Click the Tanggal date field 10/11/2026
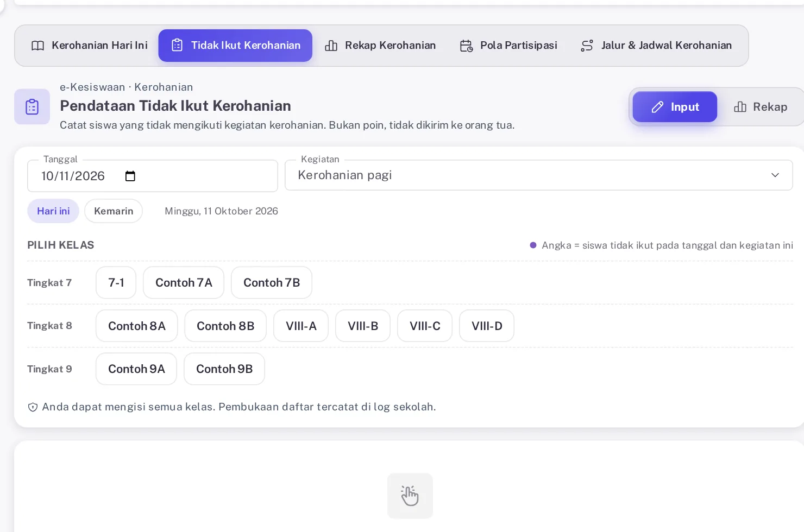Image resolution: width=804 pixels, height=532 pixels. 153,176
